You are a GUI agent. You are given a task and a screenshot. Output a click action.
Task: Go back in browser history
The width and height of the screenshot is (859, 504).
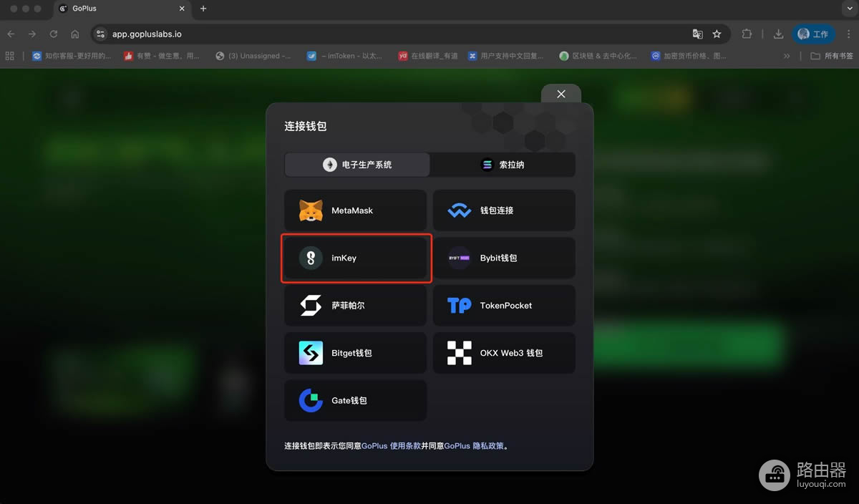click(11, 34)
